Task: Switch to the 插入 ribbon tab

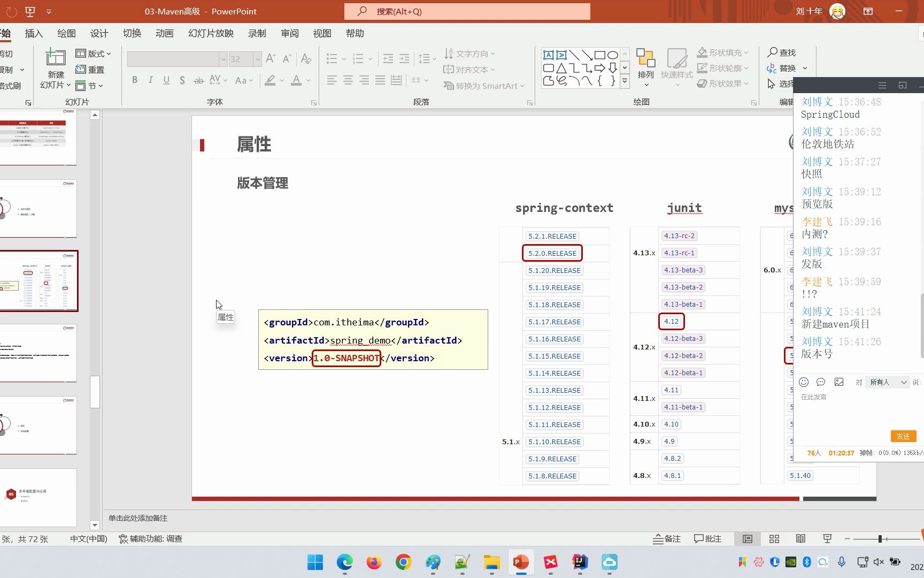Action: click(x=34, y=33)
